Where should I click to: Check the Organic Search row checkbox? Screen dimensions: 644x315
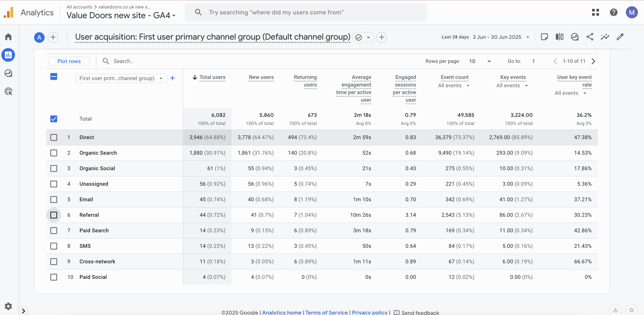coord(54,153)
